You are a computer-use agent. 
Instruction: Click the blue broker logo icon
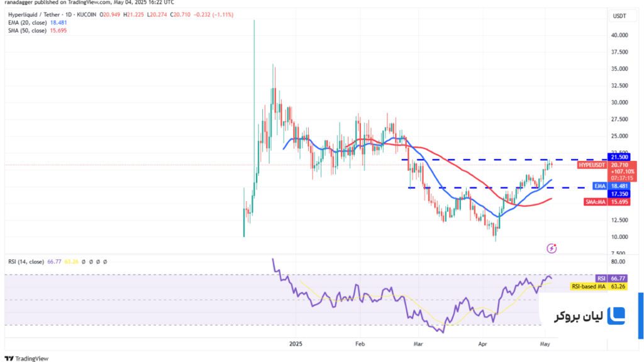pyautogui.click(x=616, y=315)
